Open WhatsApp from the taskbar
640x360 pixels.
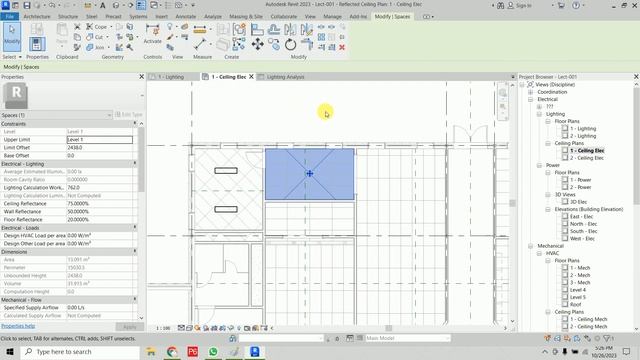coord(213,351)
